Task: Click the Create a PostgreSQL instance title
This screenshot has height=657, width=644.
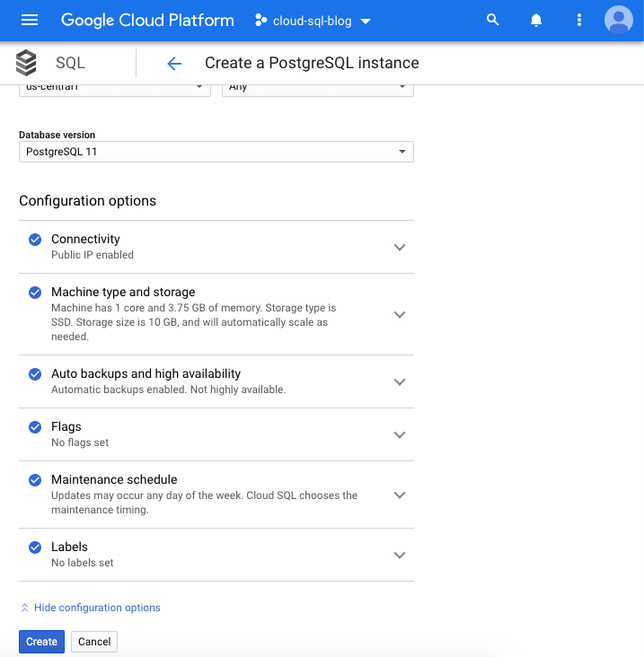Action: 312,63
